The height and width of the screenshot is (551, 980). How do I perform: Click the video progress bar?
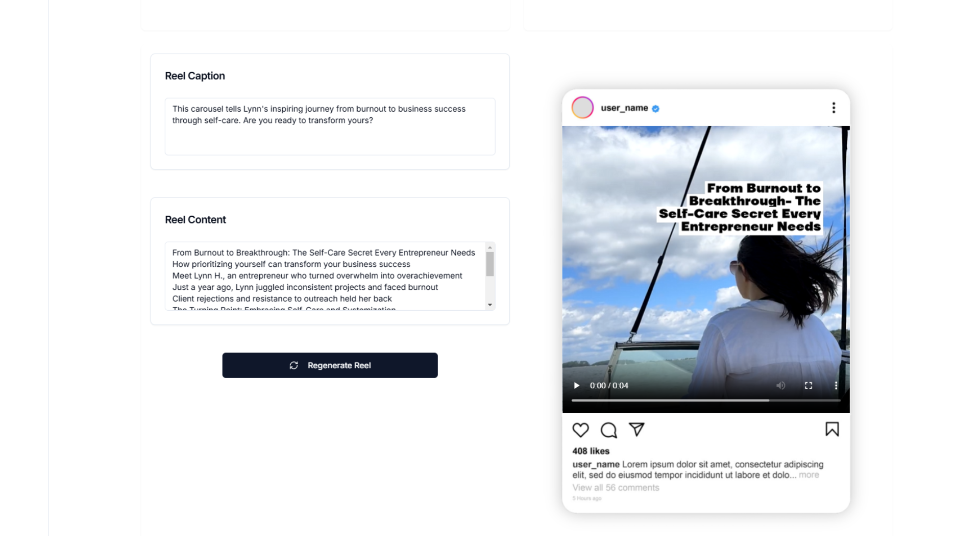706,400
